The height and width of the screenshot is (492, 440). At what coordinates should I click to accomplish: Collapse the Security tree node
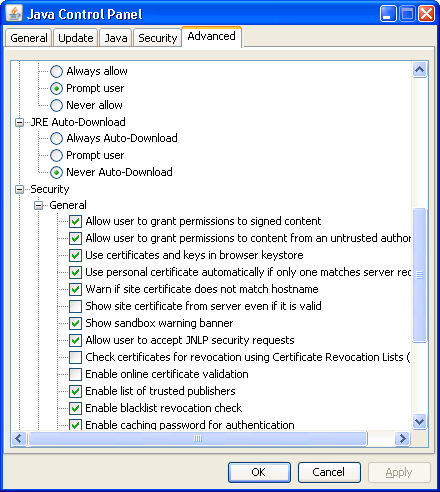click(x=20, y=190)
